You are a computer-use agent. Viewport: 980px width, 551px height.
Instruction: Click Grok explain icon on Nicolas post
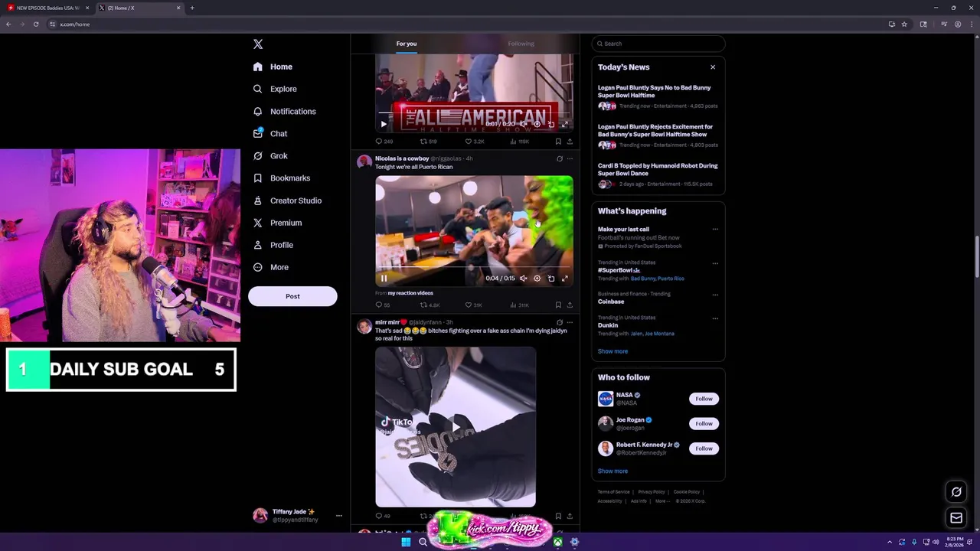[x=560, y=158]
